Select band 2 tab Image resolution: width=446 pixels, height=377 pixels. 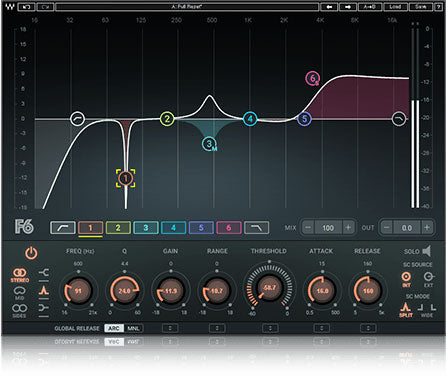118,228
